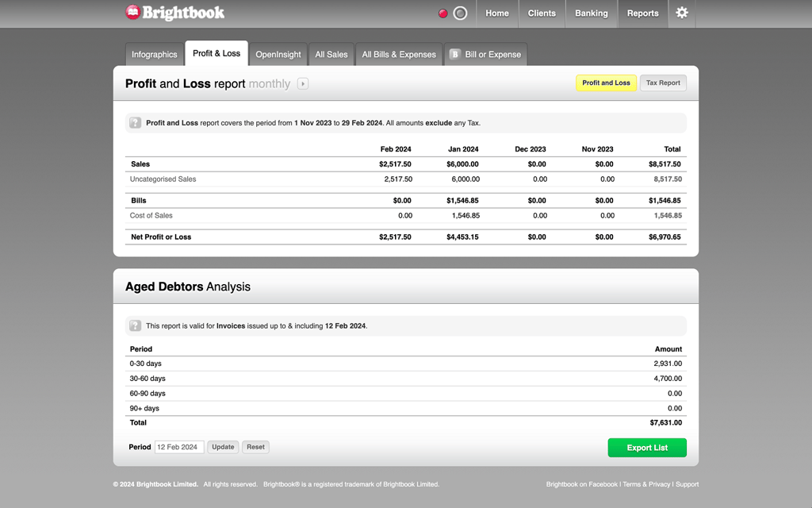Image resolution: width=812 pixels, height=508 pixels.
Task: Open the Banking menu
Action: [x=592, y=13]
